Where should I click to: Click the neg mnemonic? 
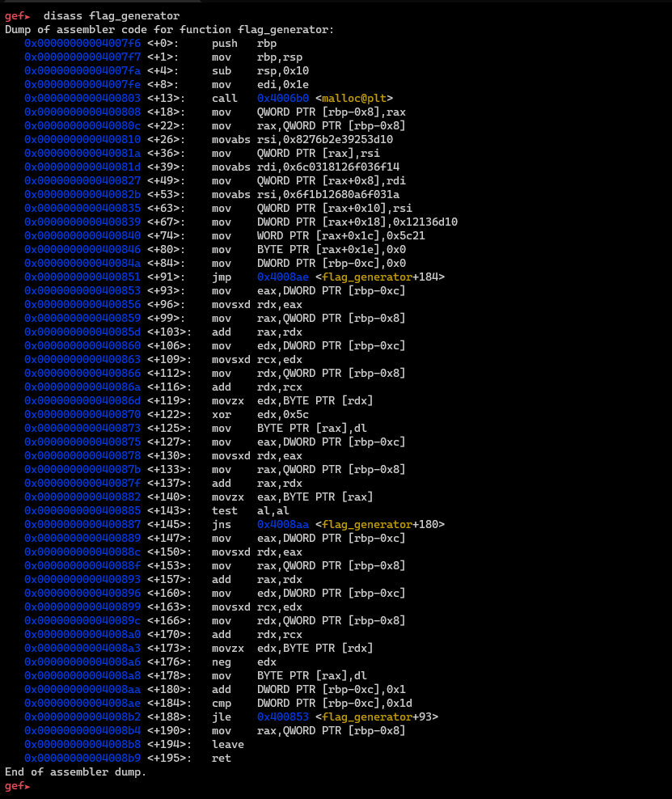(x=222, y=662)
